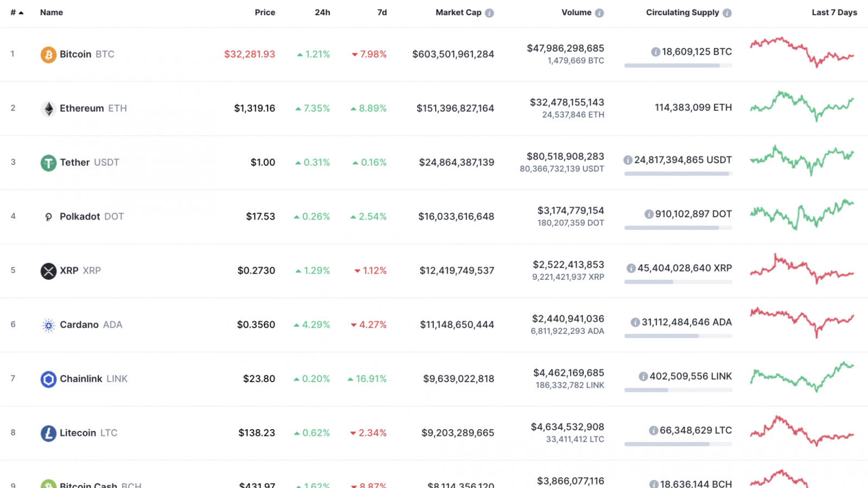This screenshot has height=488, width=868.
Task: Click Tether's circulating supply progress bar
Action: tap(678, 174)
